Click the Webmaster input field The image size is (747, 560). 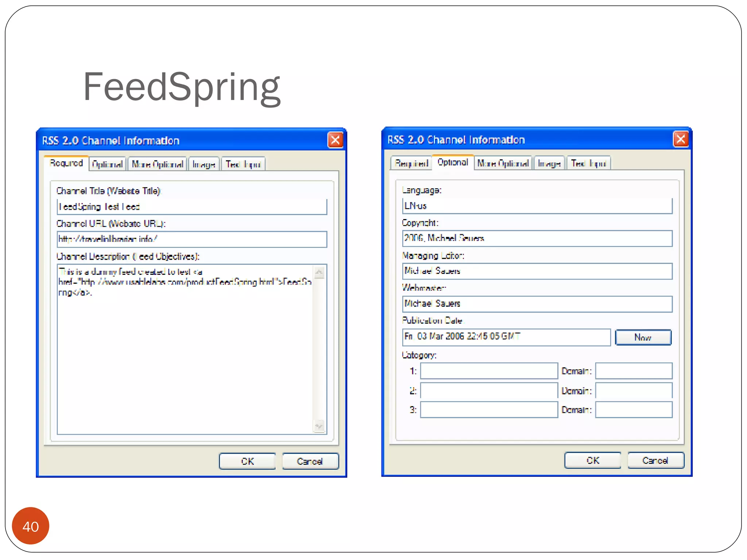click(537, 304)
